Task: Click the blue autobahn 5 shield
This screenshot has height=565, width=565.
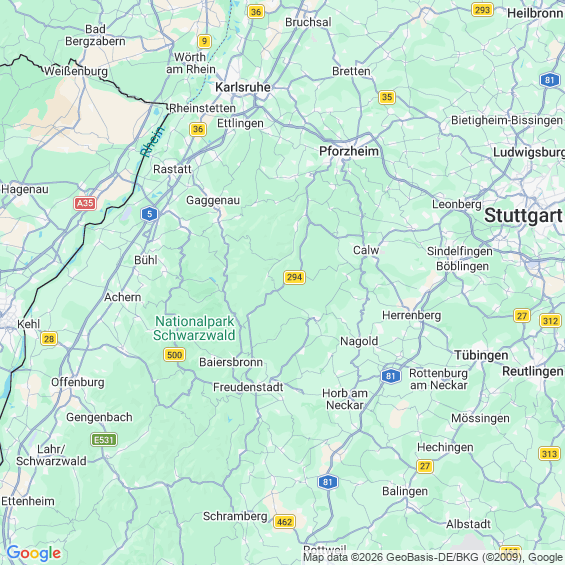Action: (149, 214)
